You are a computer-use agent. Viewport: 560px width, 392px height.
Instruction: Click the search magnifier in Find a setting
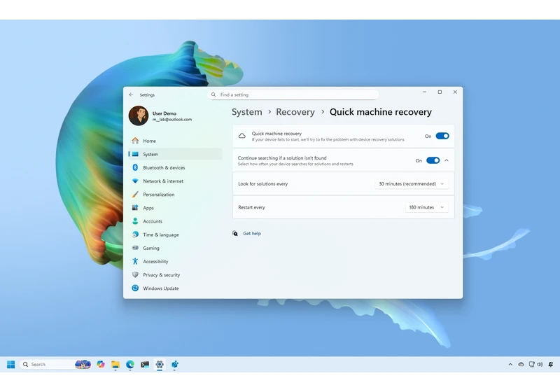[x=213, y=94]
